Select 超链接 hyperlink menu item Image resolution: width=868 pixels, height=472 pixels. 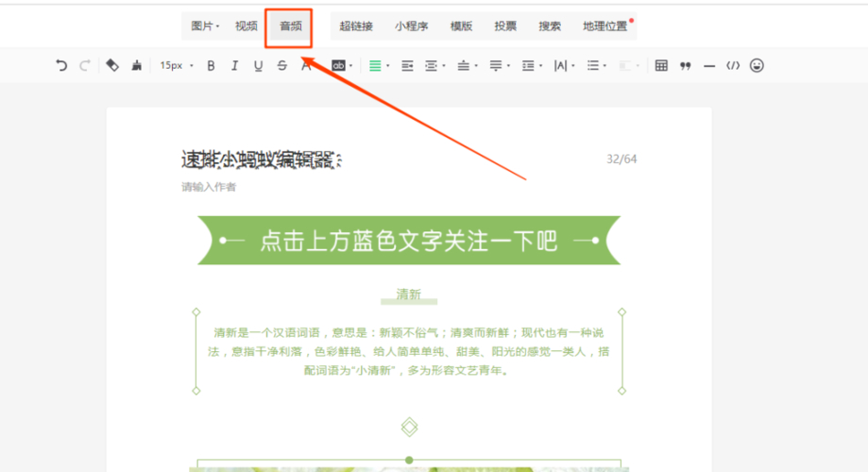(x=356, y=26)
